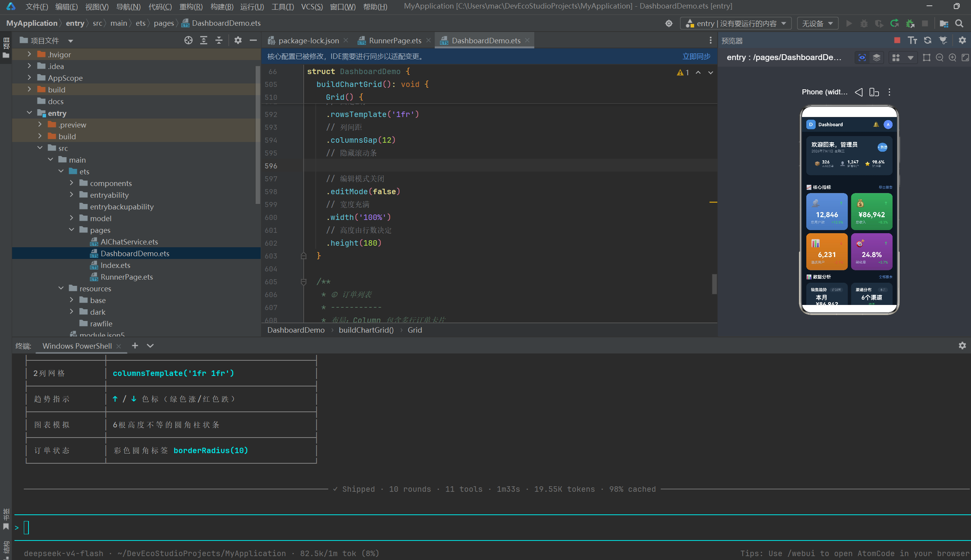Select Index.ets in the project tree
This screenshot has height=560, width=971.
tap(115, 265)
